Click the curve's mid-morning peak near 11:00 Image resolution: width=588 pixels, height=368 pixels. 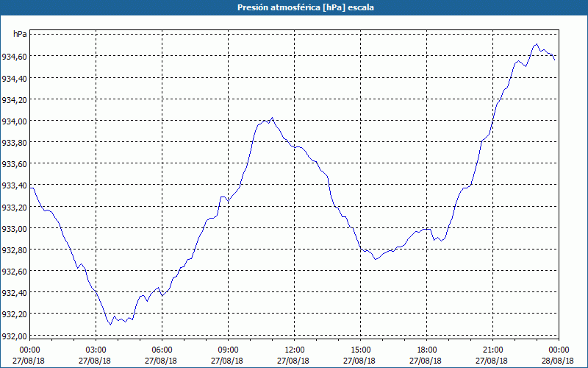273,118
